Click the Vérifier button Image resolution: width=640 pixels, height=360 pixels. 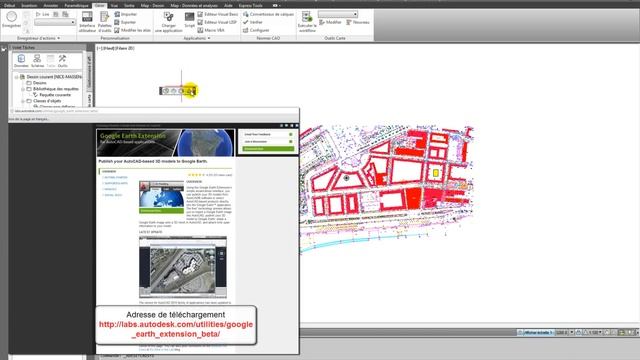click(253, 22)
